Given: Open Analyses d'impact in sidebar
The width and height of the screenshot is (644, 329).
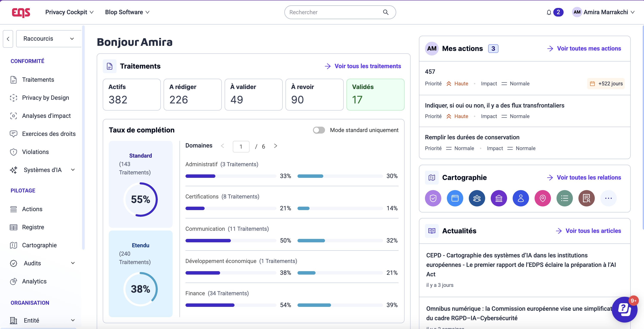Looking at the screenshot, I should pos(46,116).
